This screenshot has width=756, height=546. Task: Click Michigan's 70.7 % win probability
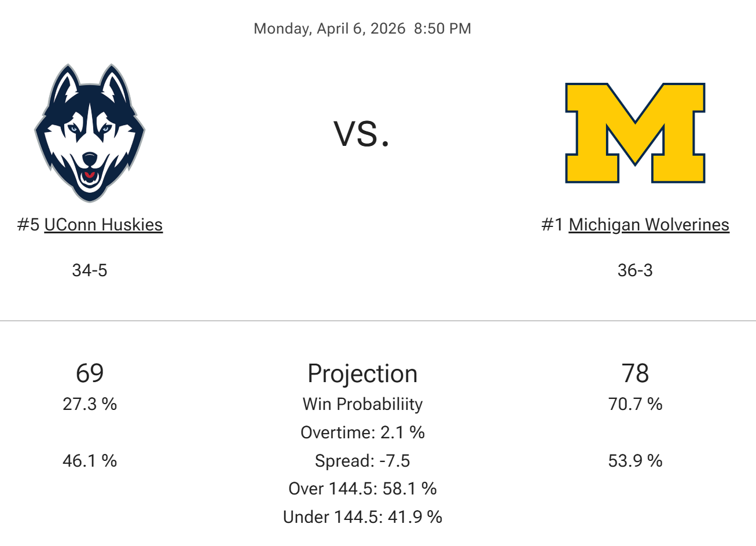[635, 404]
